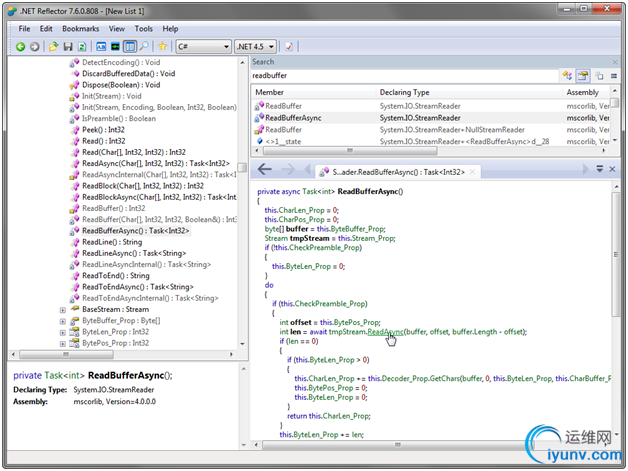Viewport: 628px width, 471px height.
Task: Select ReadLineAsync() : Task<String> tree item
Action: tap(134, 254)
